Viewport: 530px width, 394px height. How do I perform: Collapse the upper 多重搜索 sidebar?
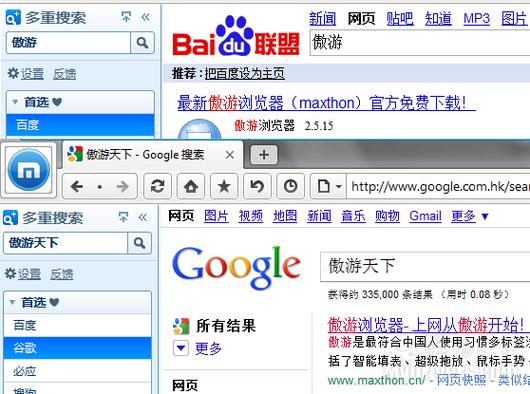146,17
